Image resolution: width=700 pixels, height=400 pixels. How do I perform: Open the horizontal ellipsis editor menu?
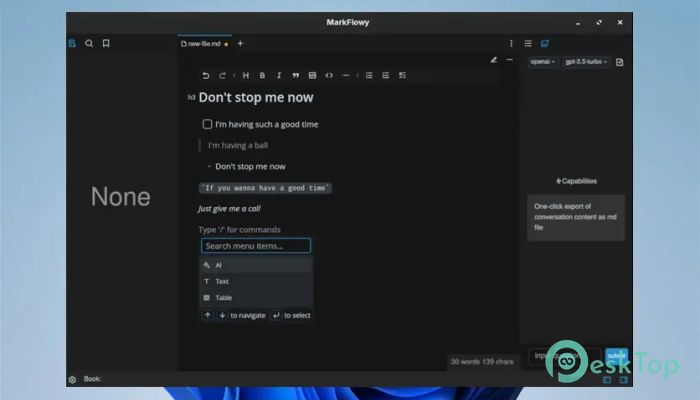[510, 59]
